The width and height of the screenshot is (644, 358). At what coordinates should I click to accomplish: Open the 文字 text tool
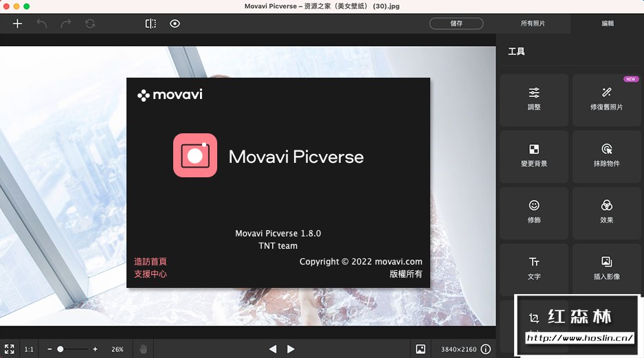coord(534,269)
